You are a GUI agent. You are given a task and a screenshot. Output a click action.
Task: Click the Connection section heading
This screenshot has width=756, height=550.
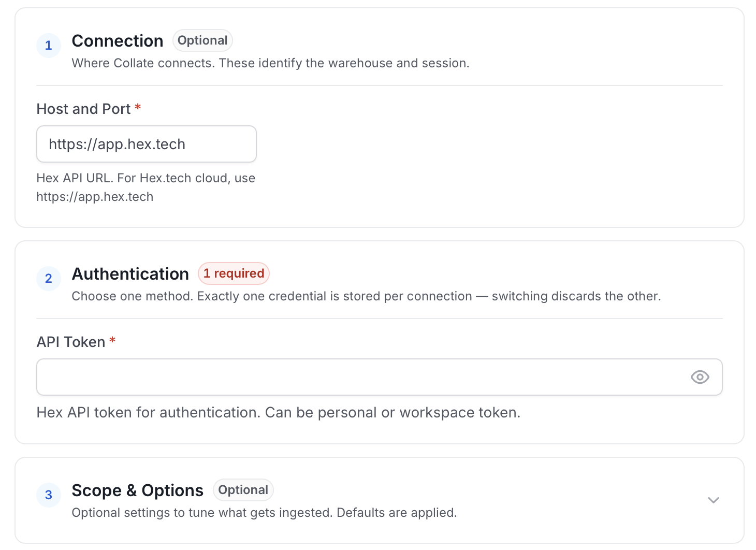point(118,41)
